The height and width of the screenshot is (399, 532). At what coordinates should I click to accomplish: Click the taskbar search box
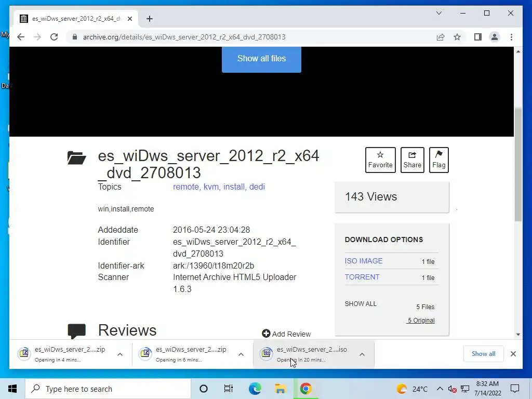click(x=108, y=389)
